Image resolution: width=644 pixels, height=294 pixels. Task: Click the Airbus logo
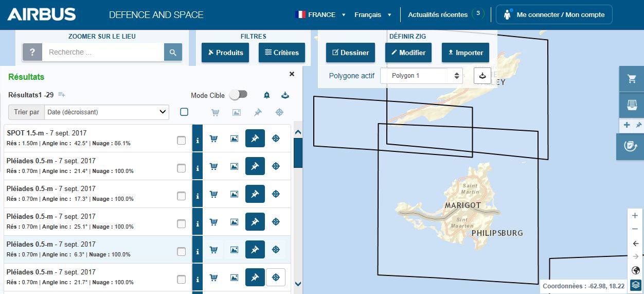click(x=42, y=14)
